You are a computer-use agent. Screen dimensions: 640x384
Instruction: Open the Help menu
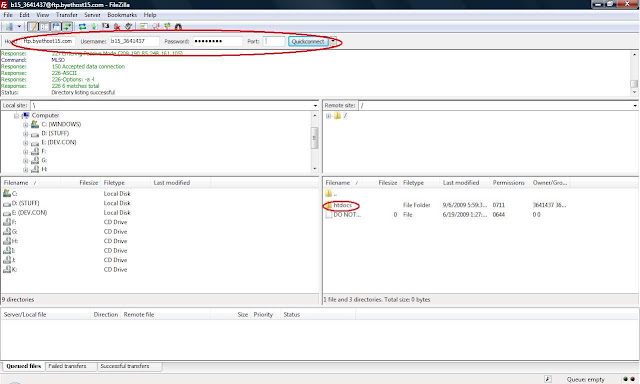(150, 15)
